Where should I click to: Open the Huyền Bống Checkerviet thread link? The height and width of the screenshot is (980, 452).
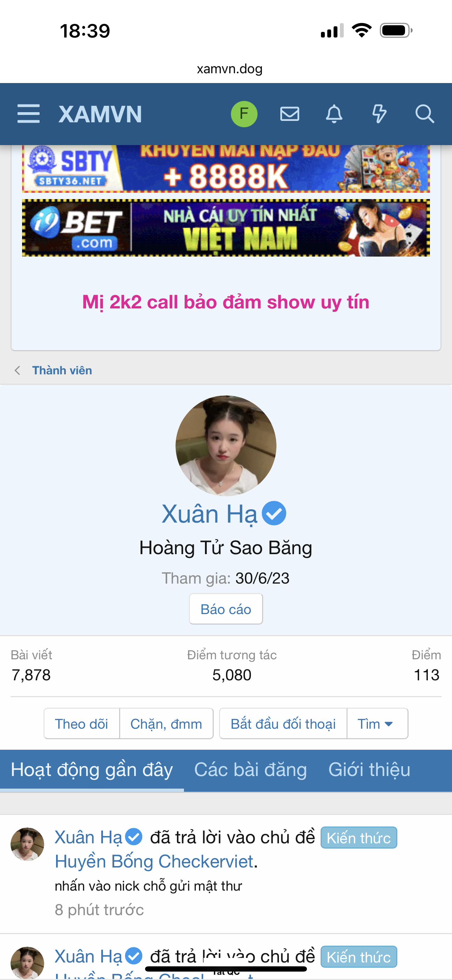(154, 861)
